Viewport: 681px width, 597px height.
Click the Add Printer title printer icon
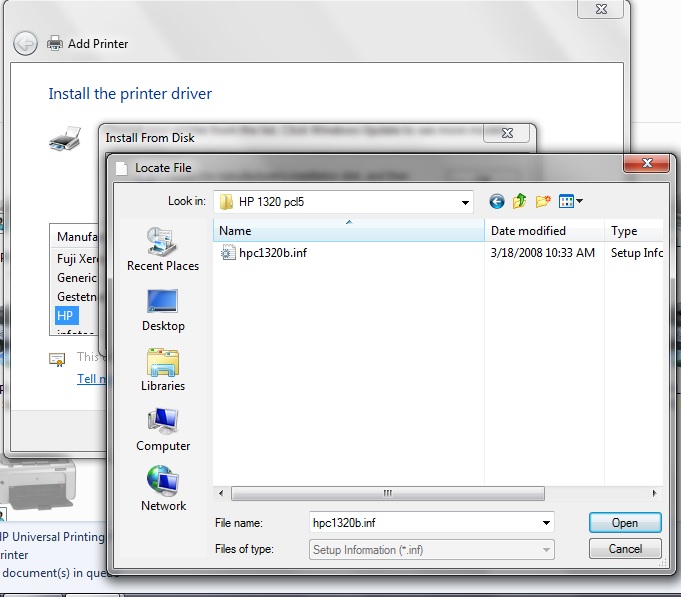[x=55, y=43]
